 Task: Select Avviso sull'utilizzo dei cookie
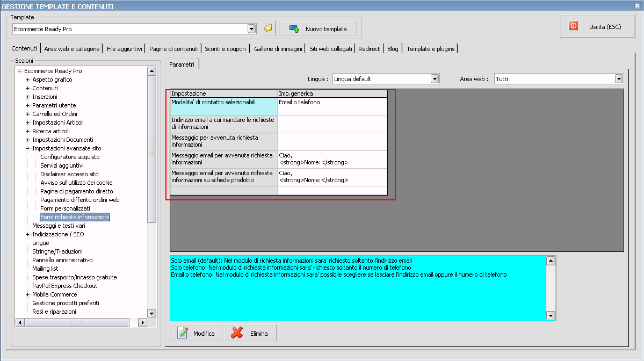pyautogui.click(x=76, y=183)
